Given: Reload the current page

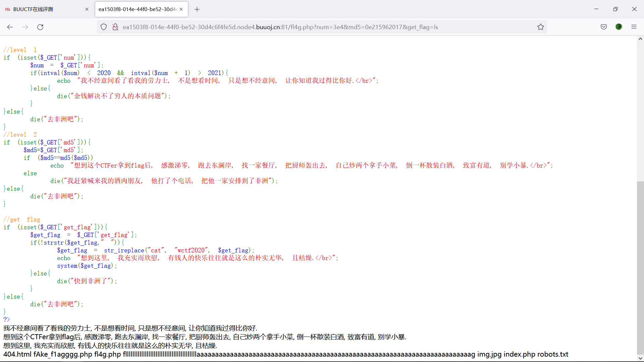Looking at the screenshot, I should [40, 27].
